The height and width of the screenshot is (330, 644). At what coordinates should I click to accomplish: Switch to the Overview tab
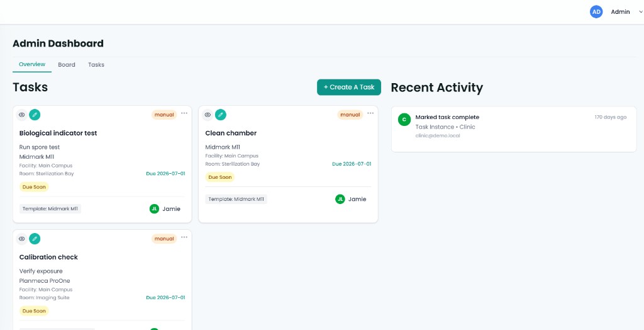pyautogui.click(x=32, y=65)
